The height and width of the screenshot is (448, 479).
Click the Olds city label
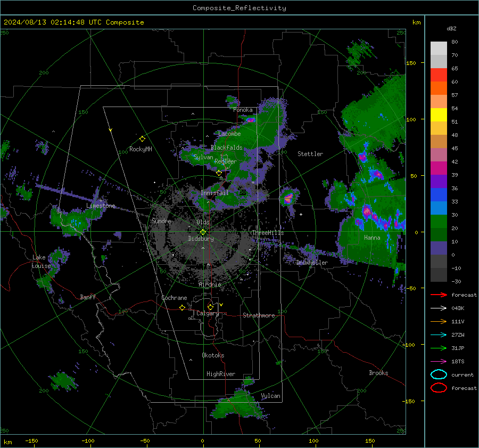pos(203,222)
